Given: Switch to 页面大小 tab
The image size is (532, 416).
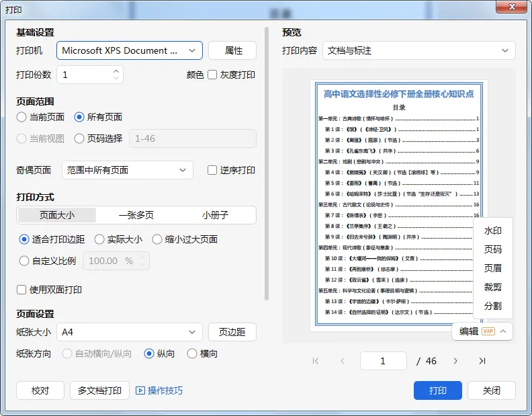Looking at the screenshot, I should tap(57, 215).
